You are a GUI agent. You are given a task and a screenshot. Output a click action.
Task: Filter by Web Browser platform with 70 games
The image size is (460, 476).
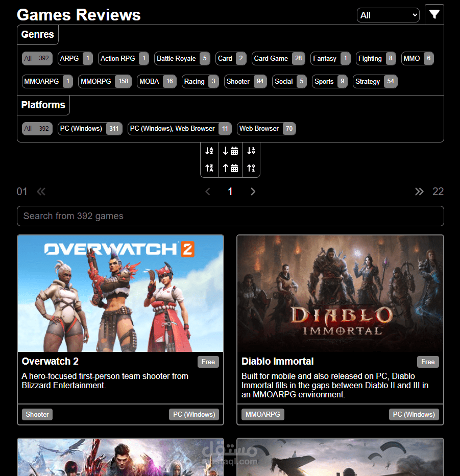(266, 128)
